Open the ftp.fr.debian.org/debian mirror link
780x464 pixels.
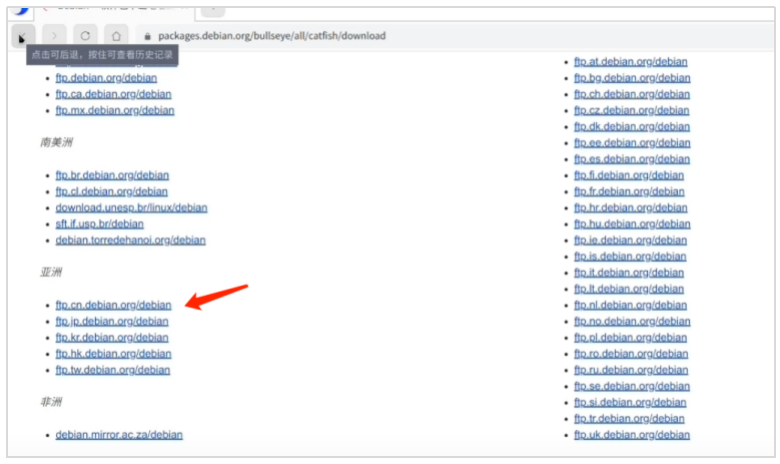tap(629, 191)
